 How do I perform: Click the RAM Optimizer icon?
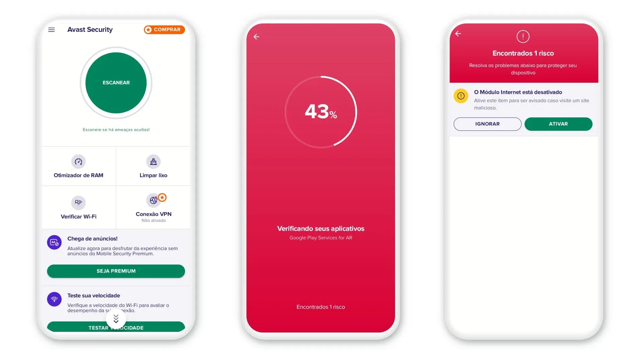coord(78,161)
